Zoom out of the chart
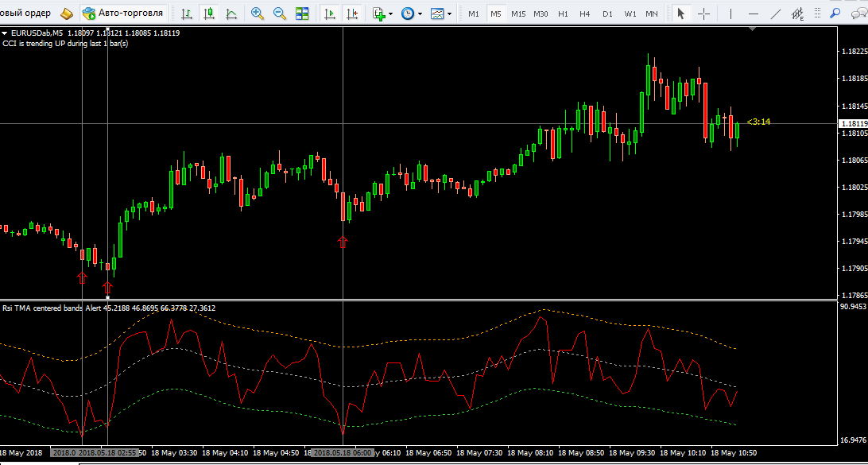Screen dimensions: 868x465 (280, 13)
